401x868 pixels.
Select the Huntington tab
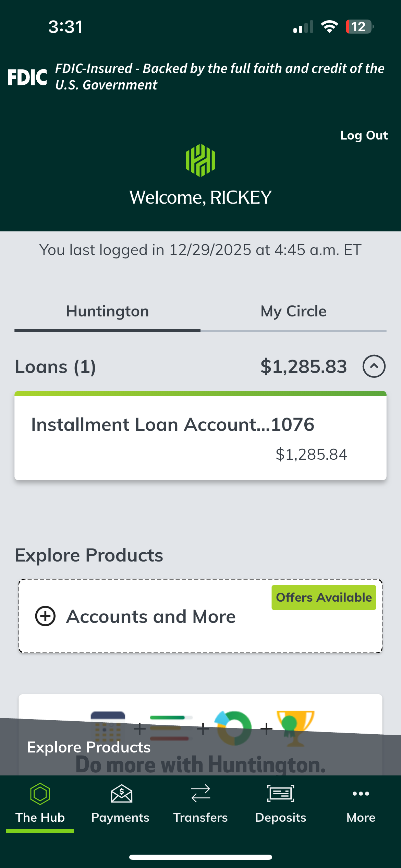click(107, 312)
